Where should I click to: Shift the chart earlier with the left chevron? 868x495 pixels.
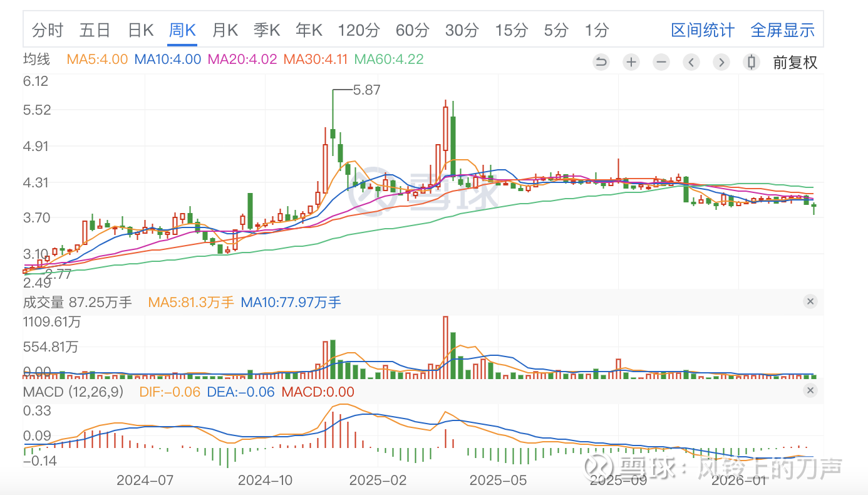tap(691, 62)
